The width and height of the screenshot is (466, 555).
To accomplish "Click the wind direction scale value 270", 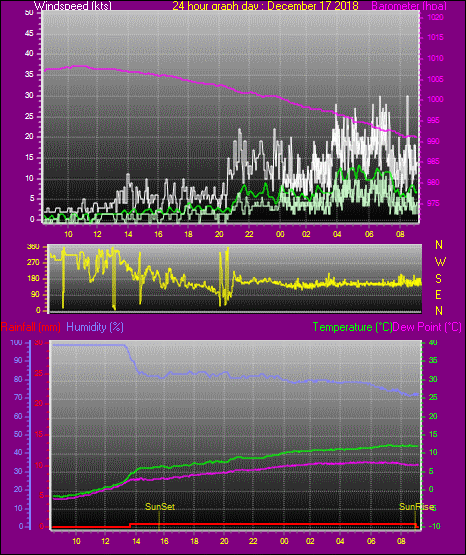I will (33, 263).
